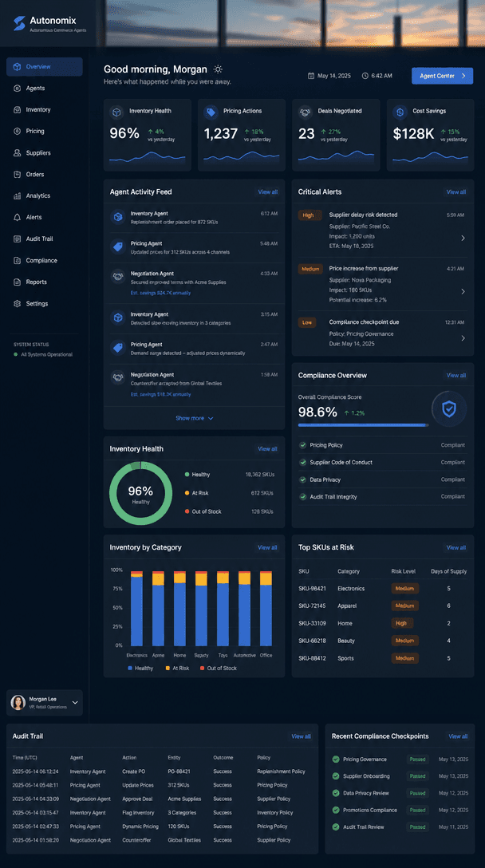Click the Audit Trail sidebar icon
The height and width of the screenshot is (868, 485).
tap(18, 239)
